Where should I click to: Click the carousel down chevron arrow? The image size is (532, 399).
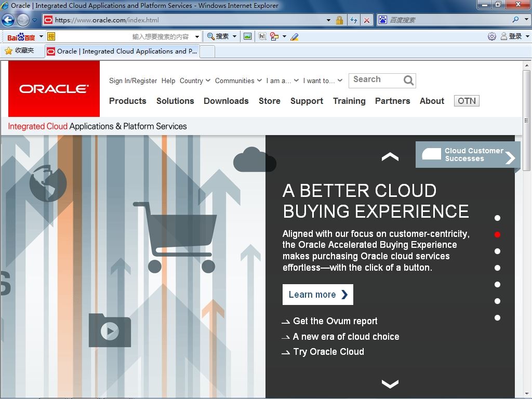[x=390, y=384]
